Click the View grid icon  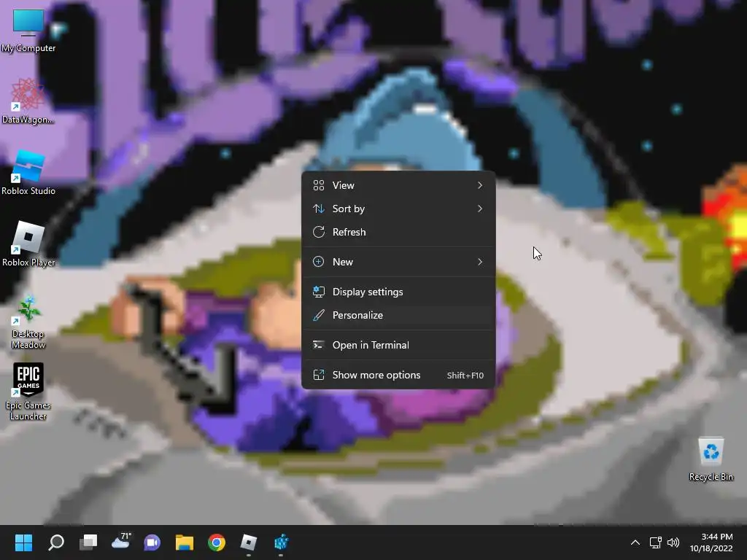pos(319,185)
